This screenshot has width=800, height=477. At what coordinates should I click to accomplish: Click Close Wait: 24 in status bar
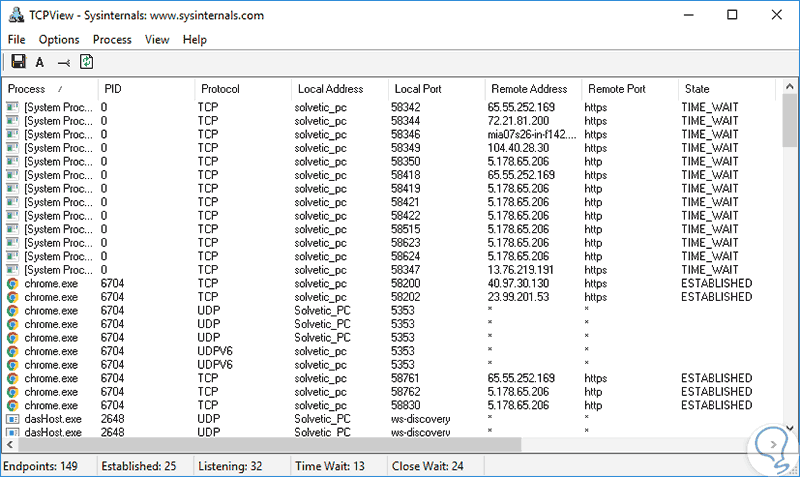[x=428, y=466]
